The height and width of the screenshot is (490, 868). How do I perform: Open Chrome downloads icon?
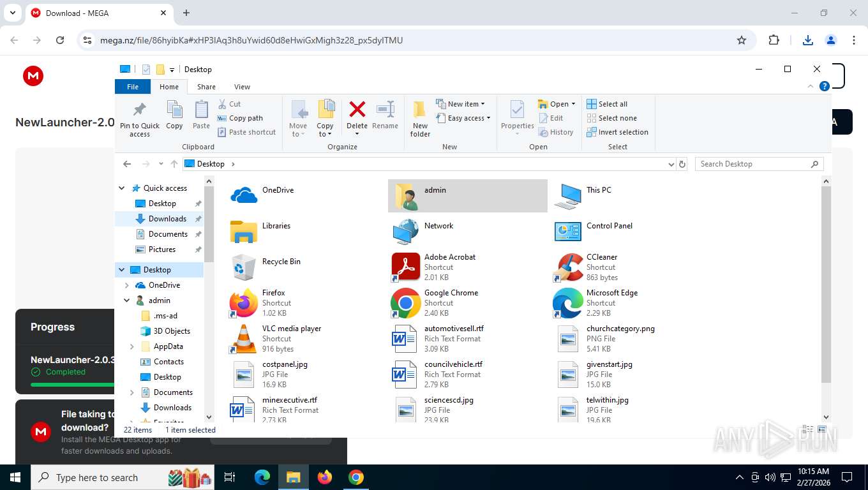807,40
